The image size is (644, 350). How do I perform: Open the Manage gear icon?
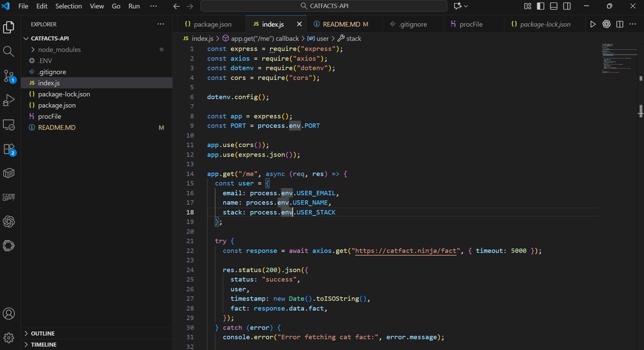pos(9,338)
